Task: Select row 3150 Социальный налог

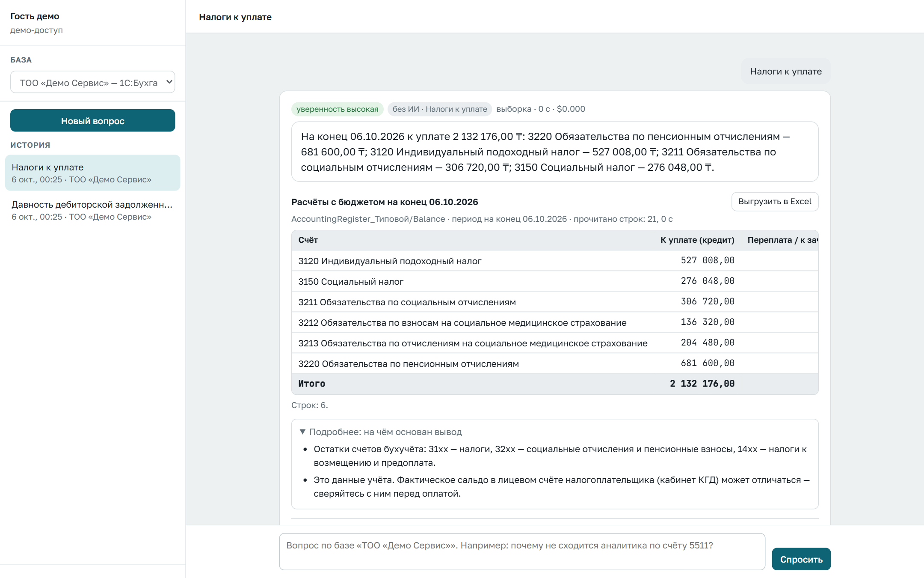Action: pyautogui.click(x=555, y=281)
